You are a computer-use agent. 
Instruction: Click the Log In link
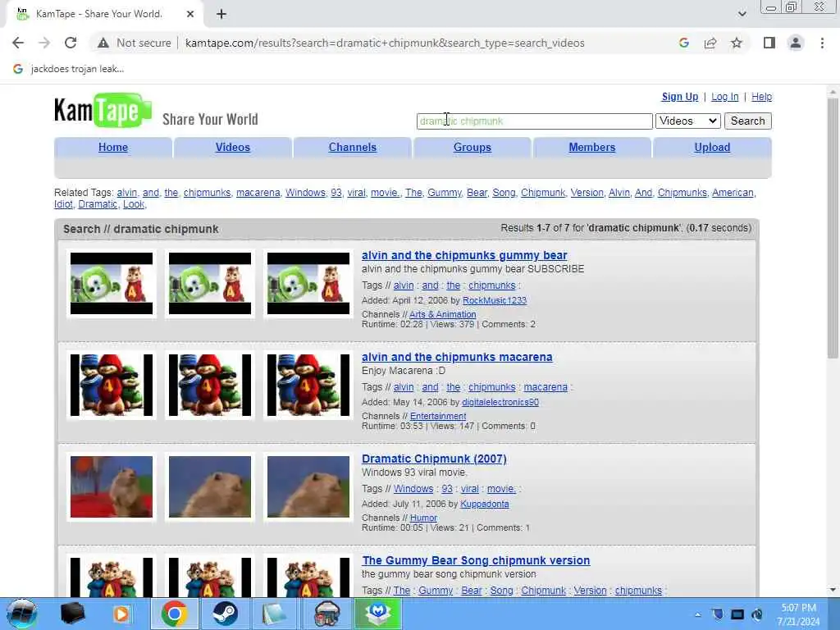click(x=725, y=97)
